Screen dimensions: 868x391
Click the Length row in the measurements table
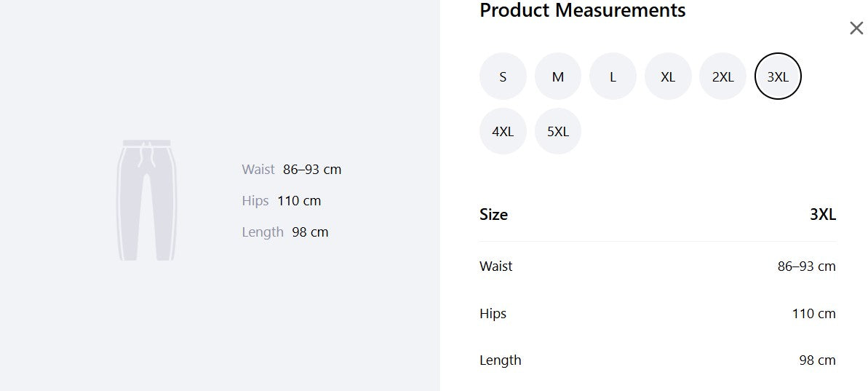658,360
